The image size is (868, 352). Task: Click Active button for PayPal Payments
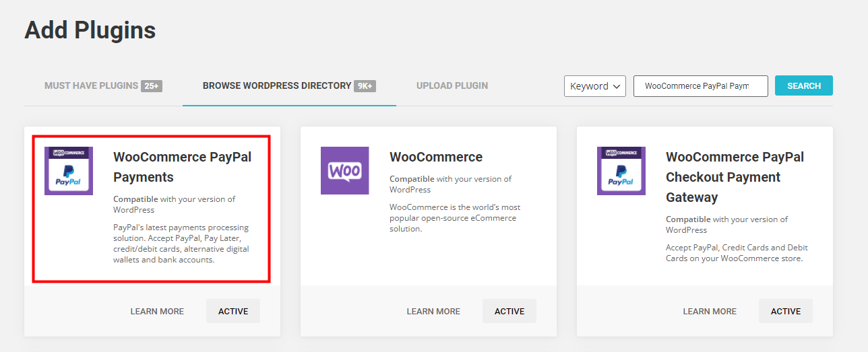click(233, 312)
